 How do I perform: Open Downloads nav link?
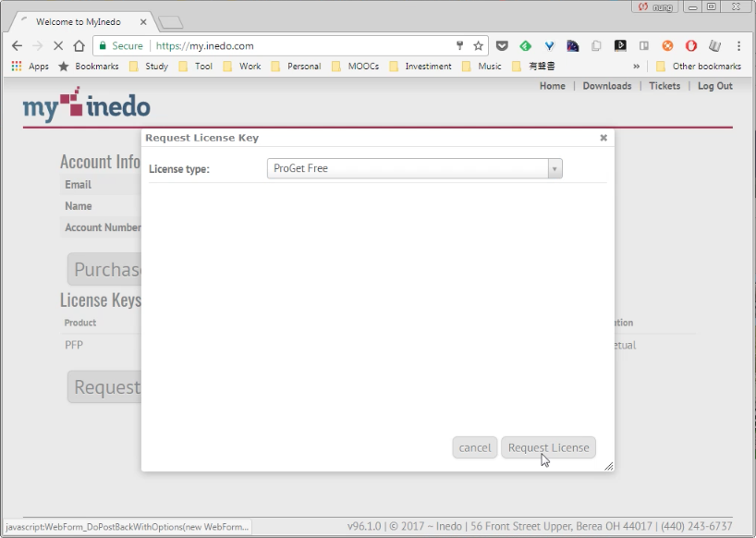pyautogui.click(x=607, y=86)
